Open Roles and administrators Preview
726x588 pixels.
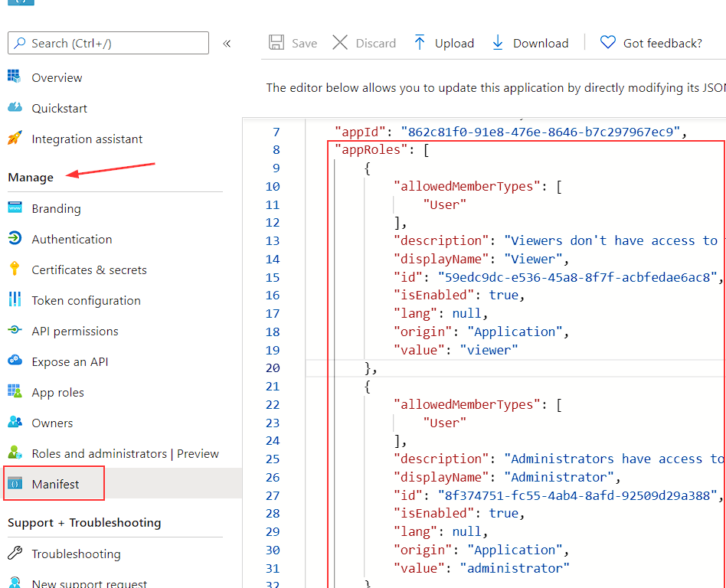point(125,453)
